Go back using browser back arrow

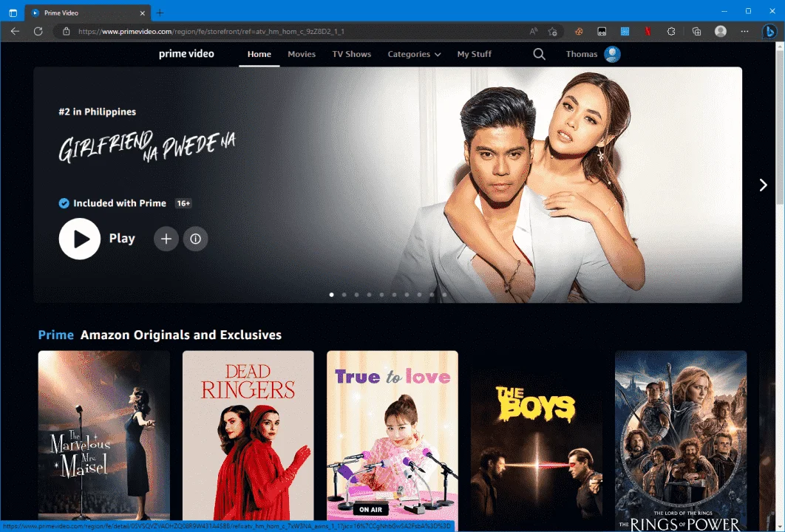coord(15,31)
